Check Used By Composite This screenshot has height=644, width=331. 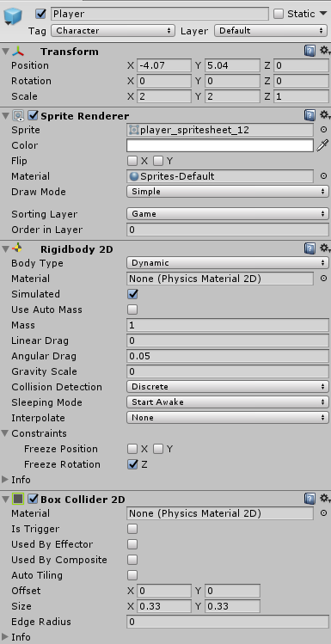tap(132, 560)
